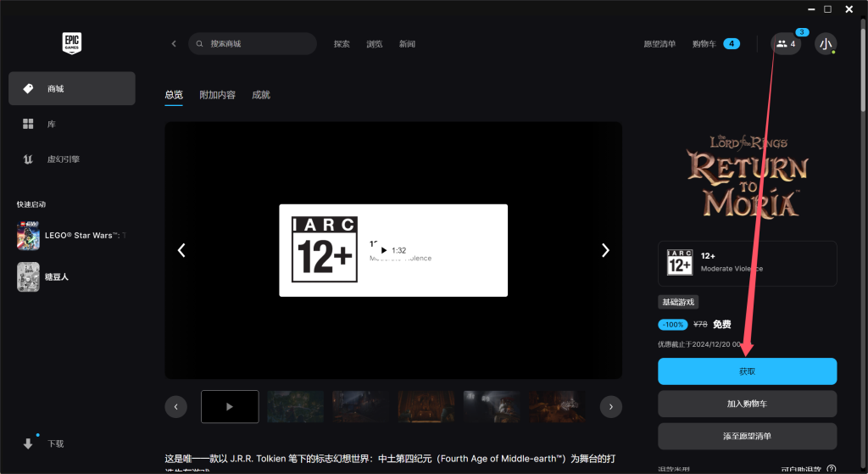
Task: Open the 愿望清单 wishlist link
Action: pyautogui.click(x=659, y=44)
